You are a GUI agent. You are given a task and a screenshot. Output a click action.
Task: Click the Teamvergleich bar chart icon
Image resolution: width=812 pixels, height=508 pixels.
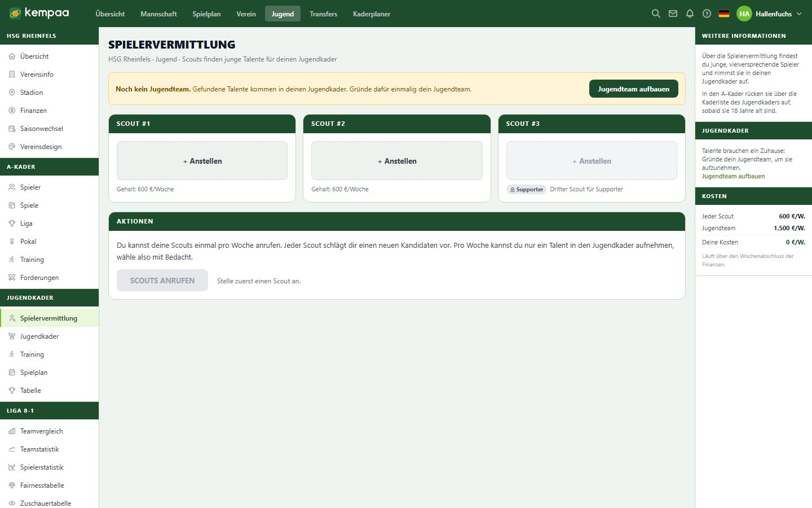click(12, 431)
